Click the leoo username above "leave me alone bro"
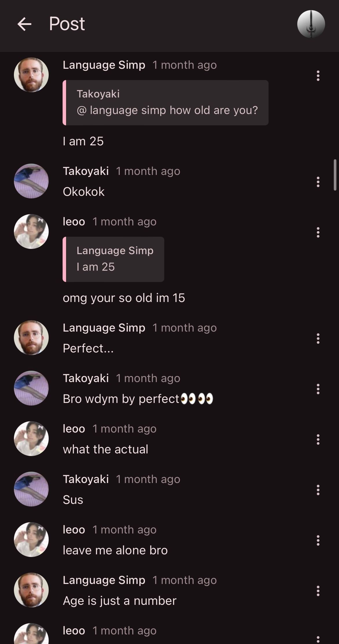The height and width of the screenshot is (644, 339). 74,530
